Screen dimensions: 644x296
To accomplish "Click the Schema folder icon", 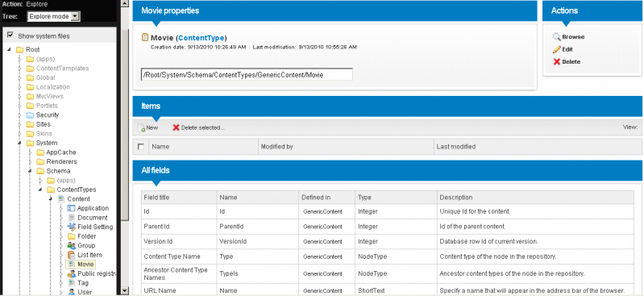I will coord(40,171).
